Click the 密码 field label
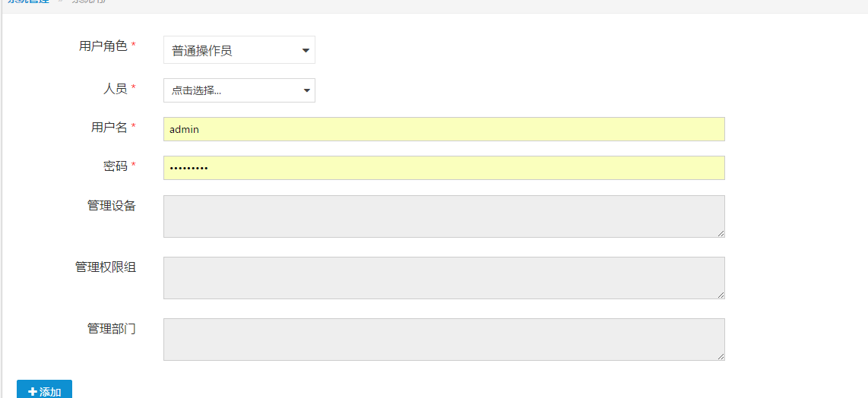The image size is (868, 398). click(x=116, y=166)
